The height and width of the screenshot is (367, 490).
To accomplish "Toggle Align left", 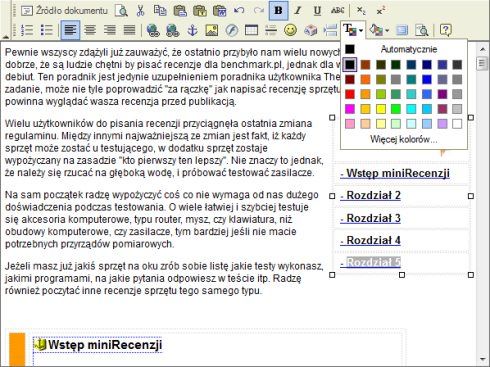I will coord(70,30).
